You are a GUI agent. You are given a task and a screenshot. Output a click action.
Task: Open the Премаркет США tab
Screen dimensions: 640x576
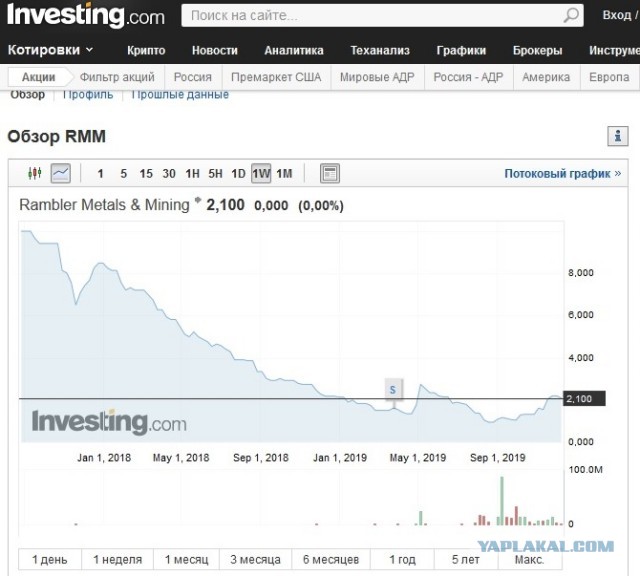276,77
